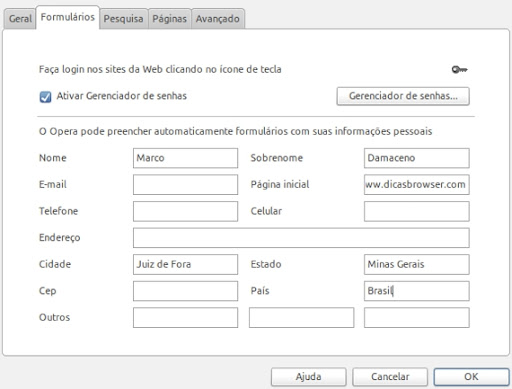Click the Endereço label

point(60,238)
